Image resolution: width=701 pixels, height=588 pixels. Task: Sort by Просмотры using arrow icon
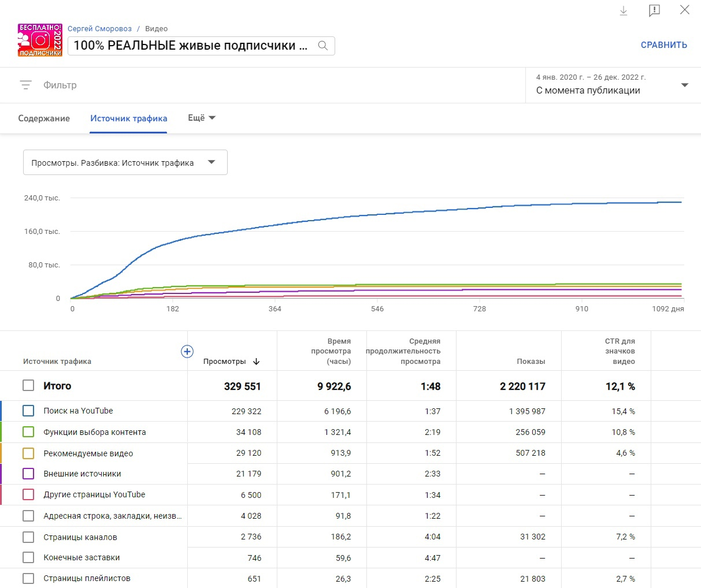pyautogui.click(x=257, y=362)
